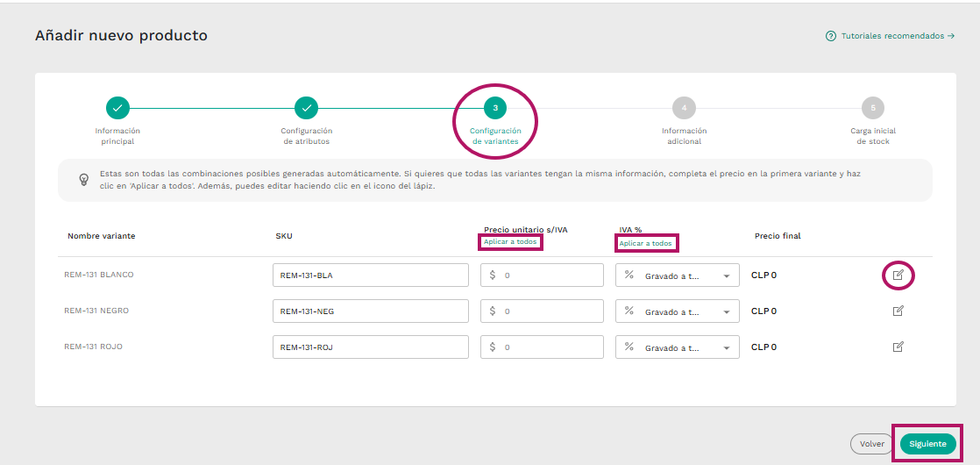Click the variant name REM-131 ROJO
The height and width of the screenshot is (465, 980).
[x=93, y=346]
